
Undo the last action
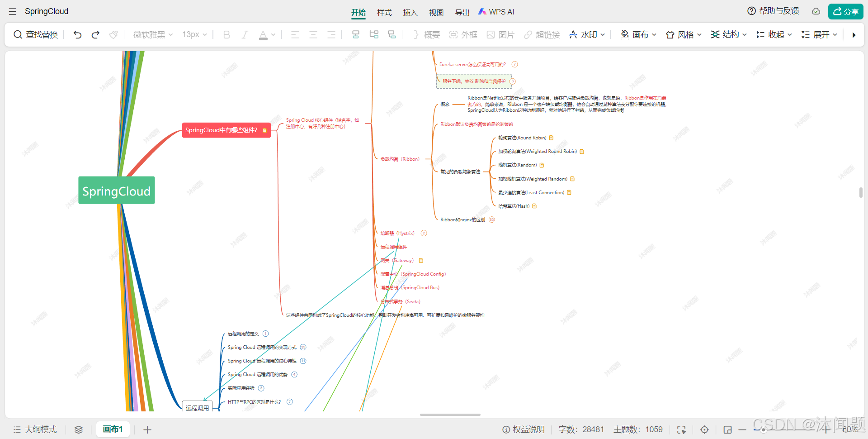(77, 35)
